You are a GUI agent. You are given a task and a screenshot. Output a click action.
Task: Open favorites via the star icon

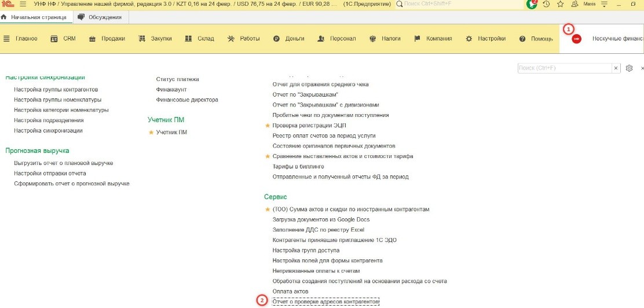(x=560, y=4)
